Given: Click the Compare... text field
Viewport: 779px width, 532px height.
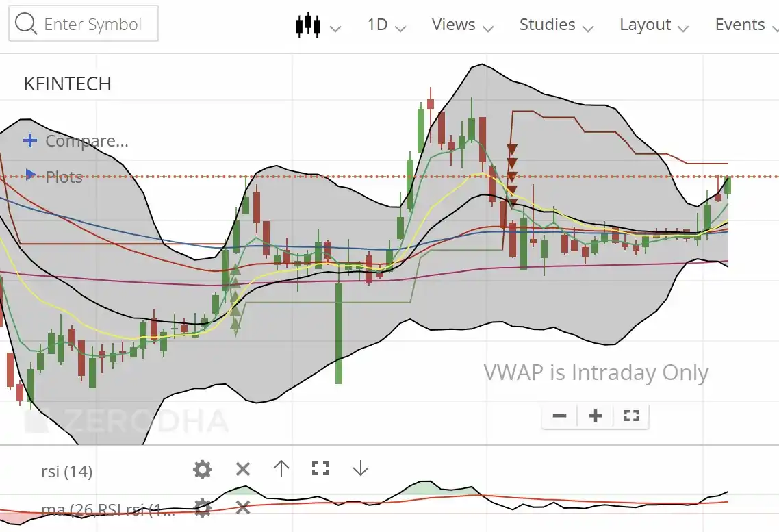Looking at the screenshot, I should [x=87, y=140].
